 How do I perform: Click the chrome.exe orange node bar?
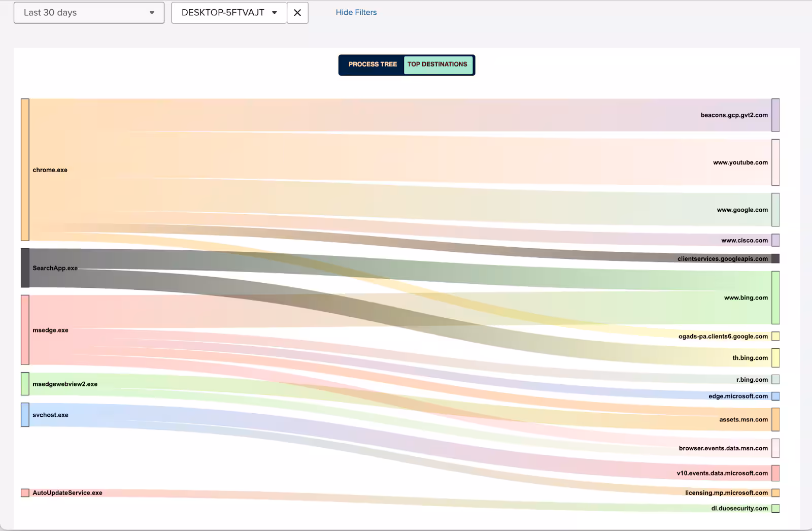pyautogui.click(x=25, y=170)
